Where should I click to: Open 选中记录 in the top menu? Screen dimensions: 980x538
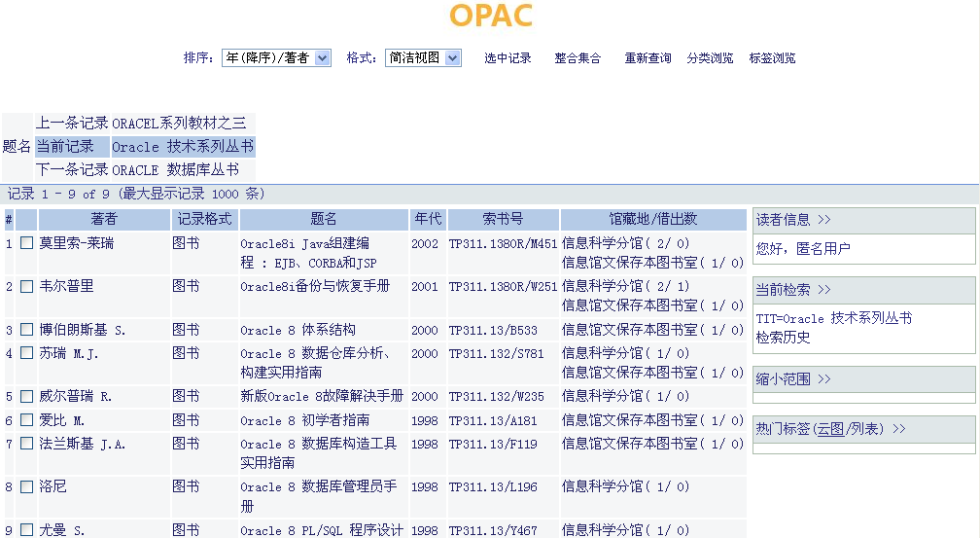point(507,58)
